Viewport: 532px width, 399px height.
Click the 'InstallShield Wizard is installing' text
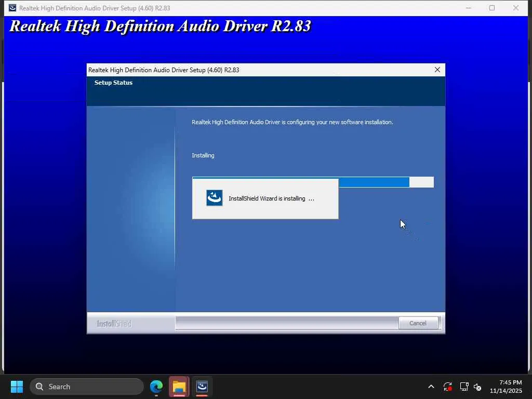(x=271, y=198)
